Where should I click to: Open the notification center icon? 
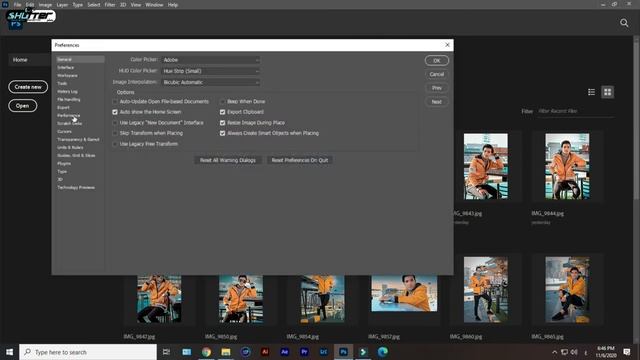[627, 352]
